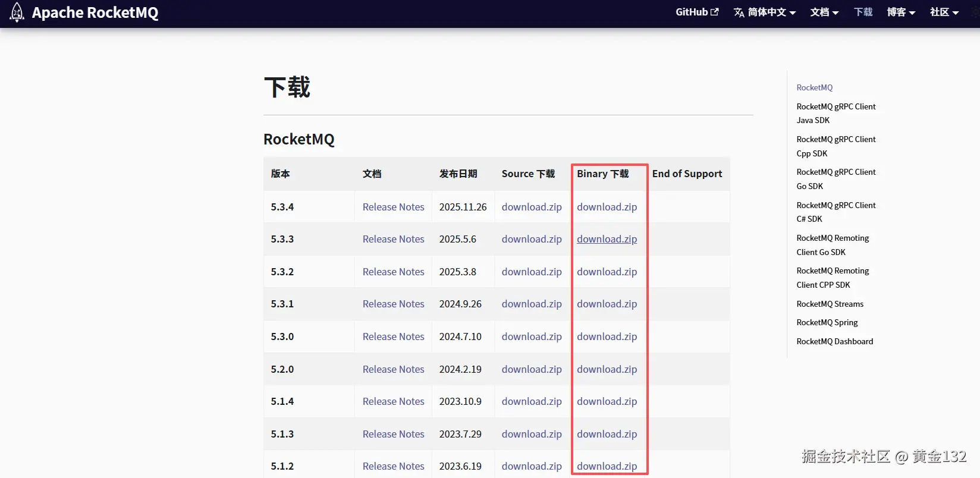Download binary zip for version 5.1.4

click(x=607, y=401)
